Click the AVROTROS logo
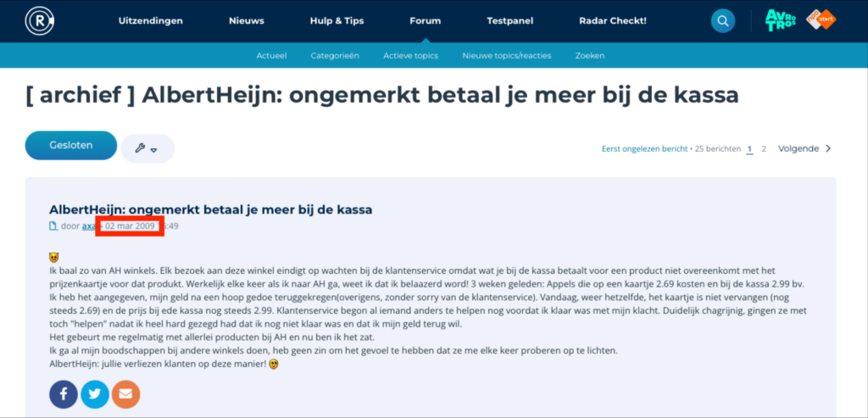Screen dimensions: 868x418 pyautogui.click(x=780, y=20)
